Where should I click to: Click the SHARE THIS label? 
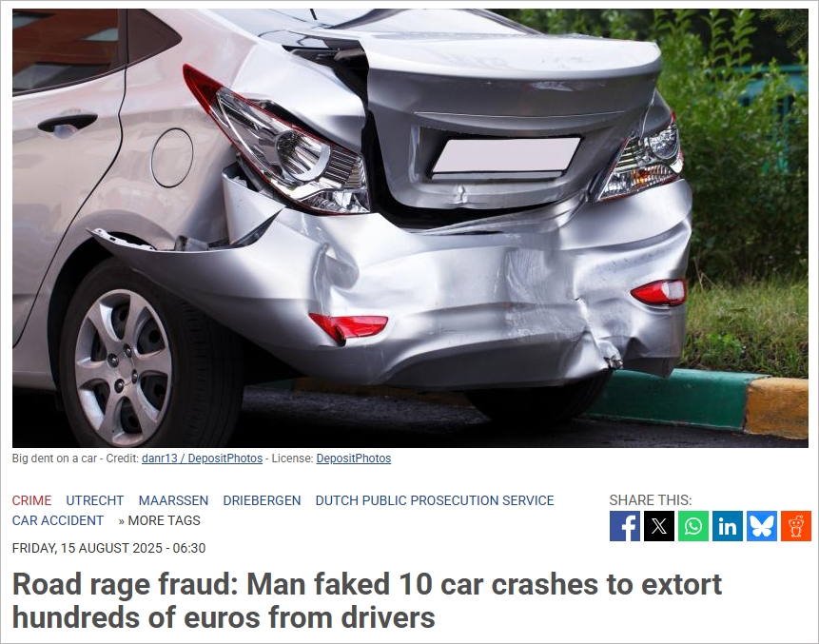pos(651,499)
